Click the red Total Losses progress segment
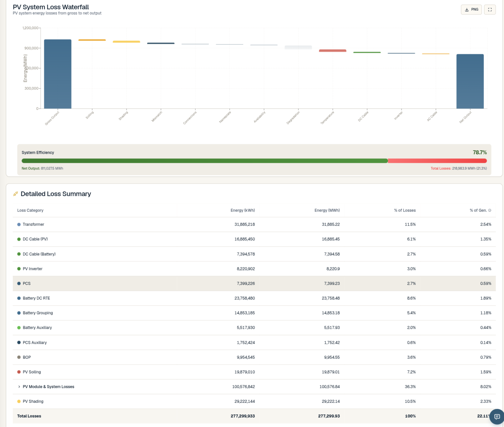Image resolution: width=504 pixels, height=427 pixels. (x=437, y=161)
